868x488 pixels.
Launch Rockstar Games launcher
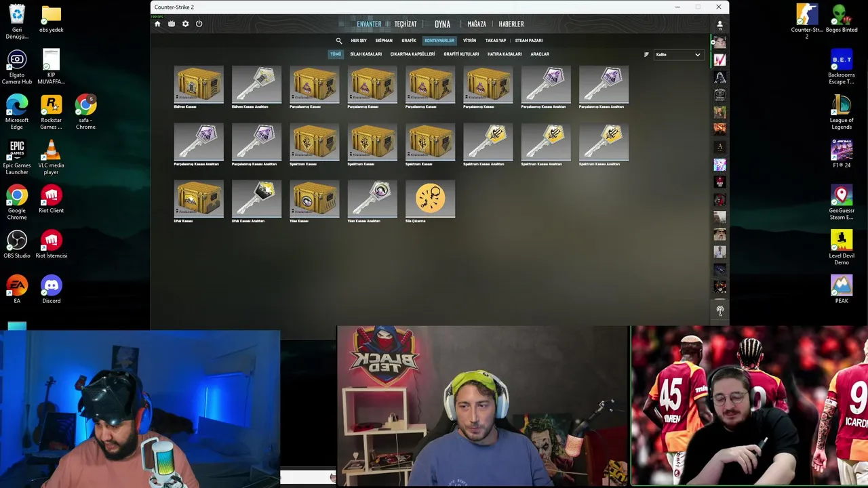[x=52, y=113]
